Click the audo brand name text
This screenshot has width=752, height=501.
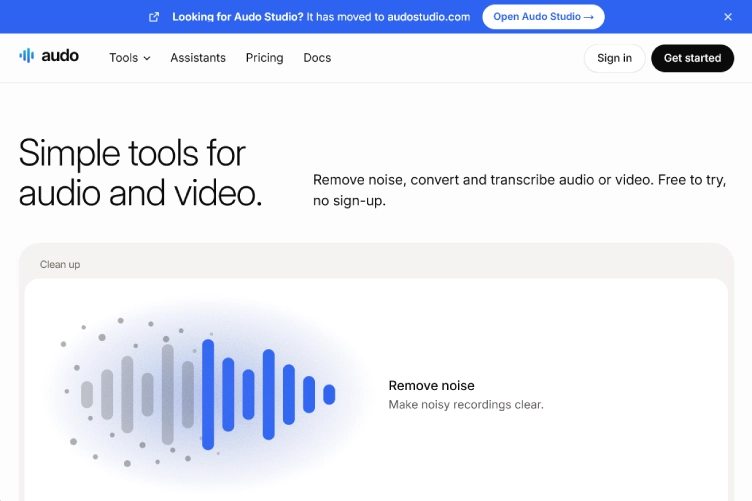click(60, 56)
